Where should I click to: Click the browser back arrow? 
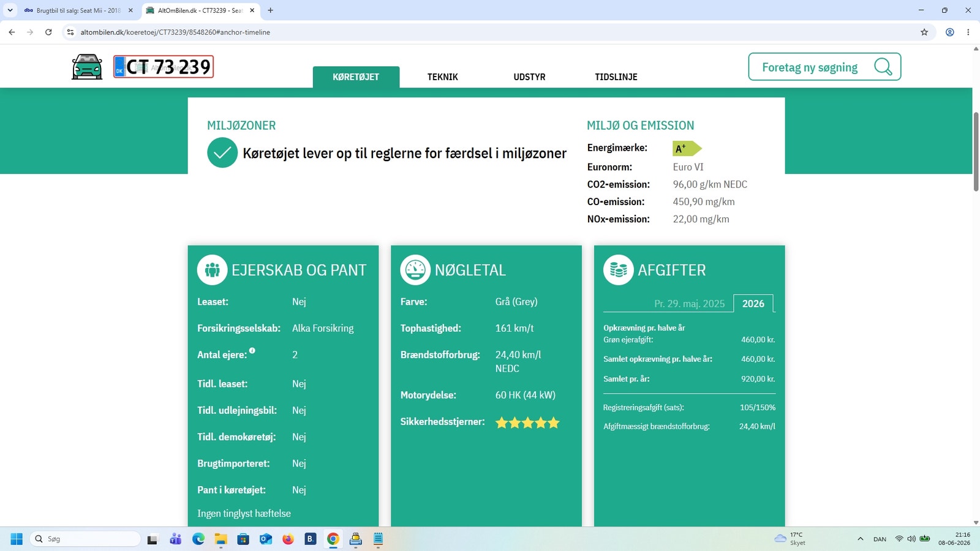pyautogui.click(x=12, y=32)
